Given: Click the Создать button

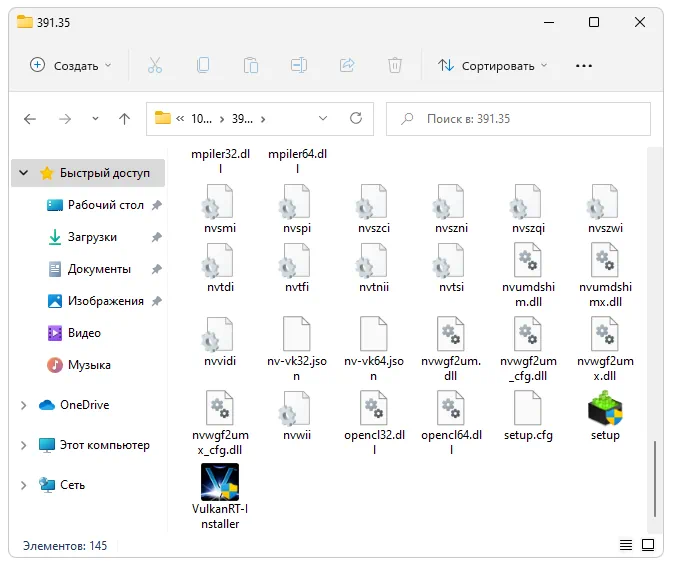Looking at the screenshot, I should 70,65.
